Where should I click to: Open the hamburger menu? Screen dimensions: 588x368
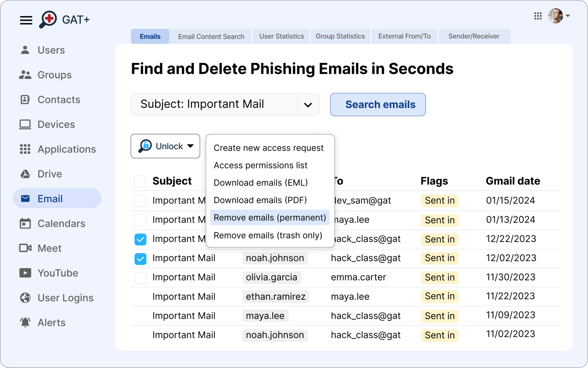coord(26,20)
